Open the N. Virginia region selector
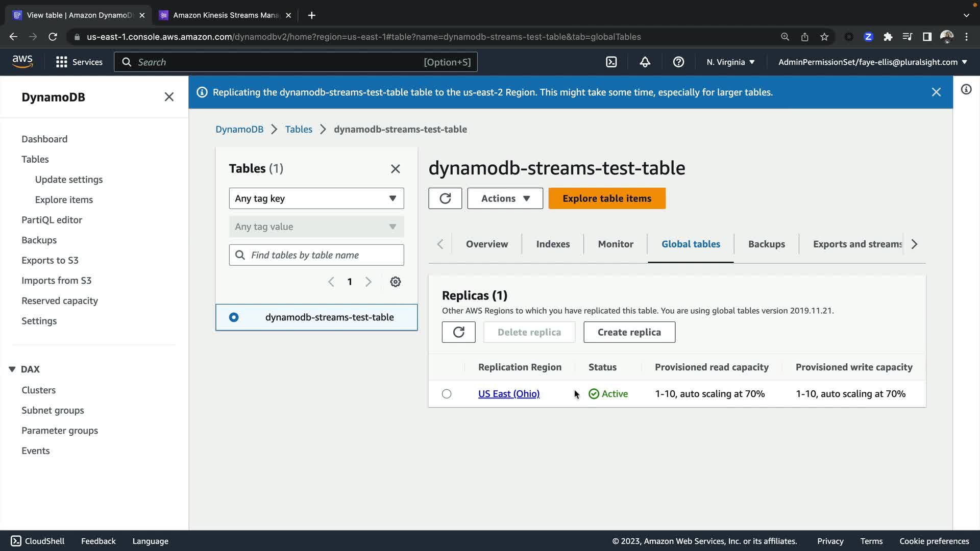Viewport: 980px width, 551px height. pos(730,62)
